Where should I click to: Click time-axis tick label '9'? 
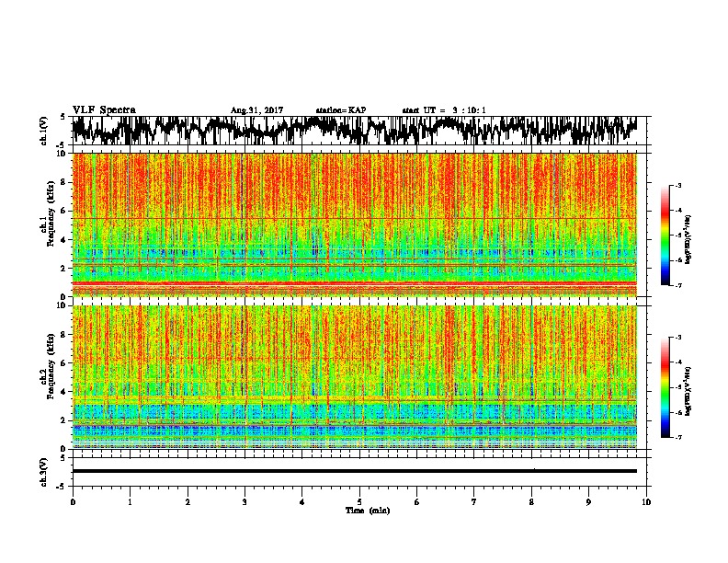click(x=588, y=502)
